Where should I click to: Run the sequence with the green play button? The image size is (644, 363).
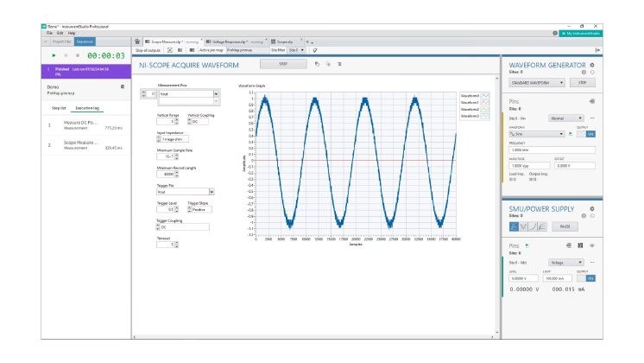click(x=54, y=55)
